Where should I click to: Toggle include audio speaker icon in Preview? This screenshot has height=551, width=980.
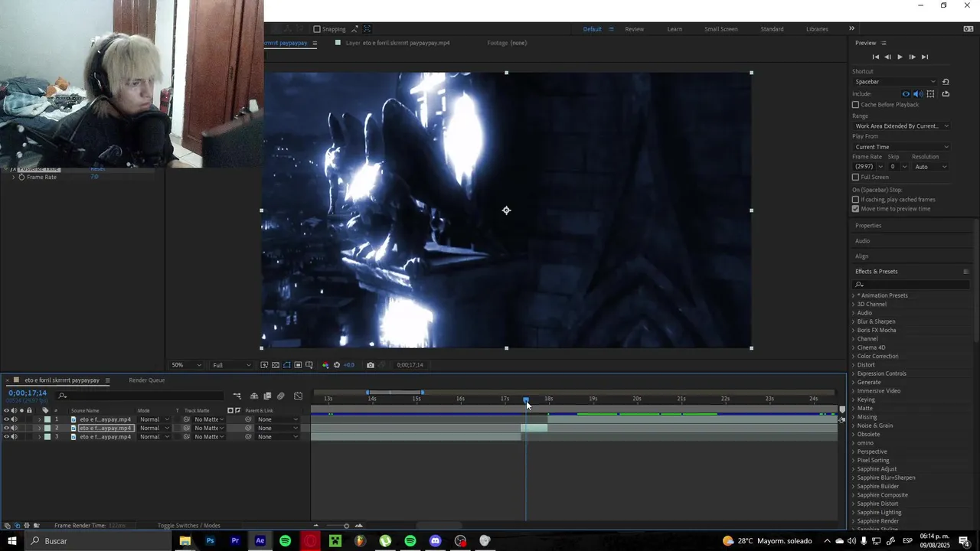pos(918,94)
